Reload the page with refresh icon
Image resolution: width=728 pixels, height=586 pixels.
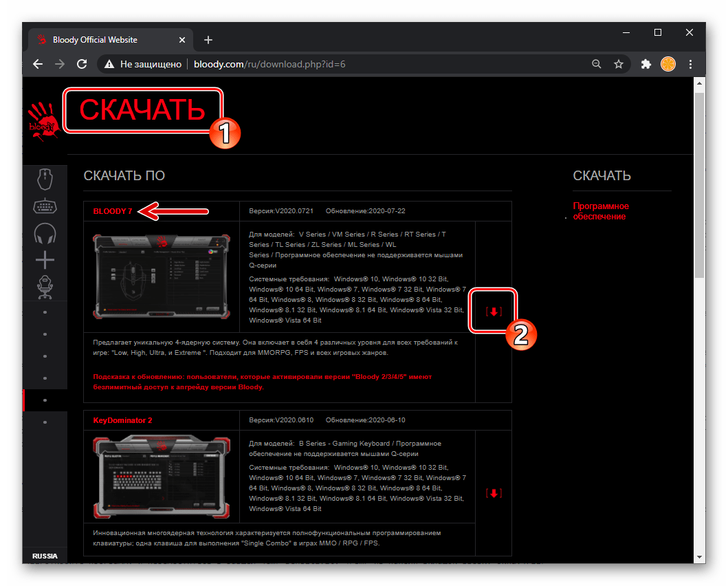pyautogui.click(x=82, y=64)
